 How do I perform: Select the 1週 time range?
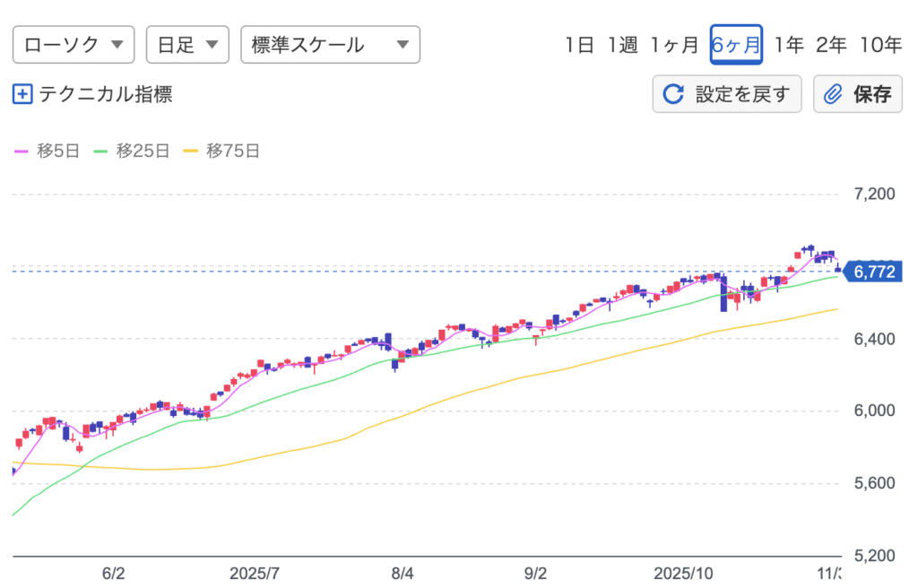coord(621,45)
